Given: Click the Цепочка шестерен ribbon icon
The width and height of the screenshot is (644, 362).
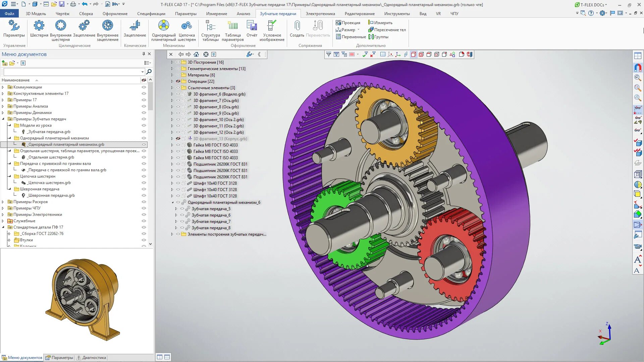Looking at the screenshot, I should [x=186, y=26].
